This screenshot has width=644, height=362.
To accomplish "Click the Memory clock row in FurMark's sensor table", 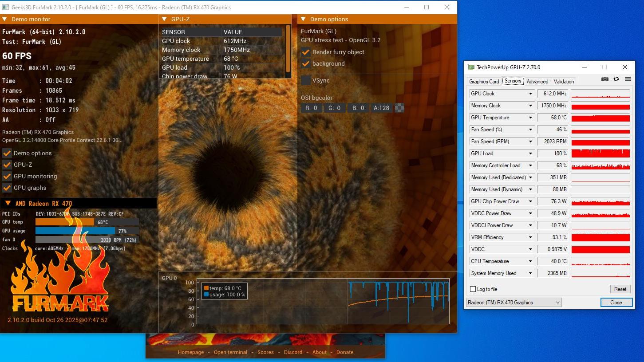I will (221, 50).
